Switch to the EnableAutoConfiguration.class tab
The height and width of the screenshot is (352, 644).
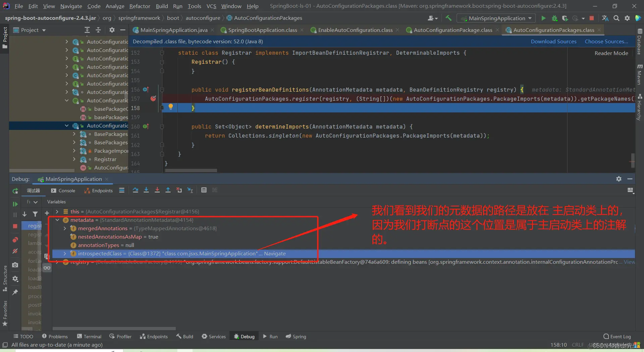coord(355,30)
